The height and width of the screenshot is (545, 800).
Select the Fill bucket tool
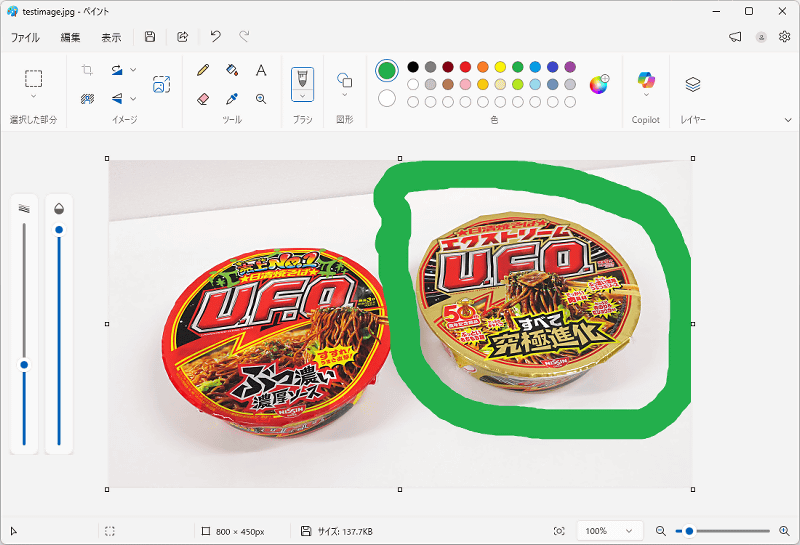232,70
